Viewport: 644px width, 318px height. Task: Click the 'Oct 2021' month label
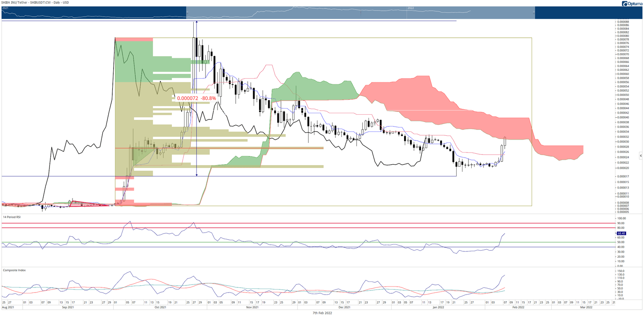click(160, 307)
